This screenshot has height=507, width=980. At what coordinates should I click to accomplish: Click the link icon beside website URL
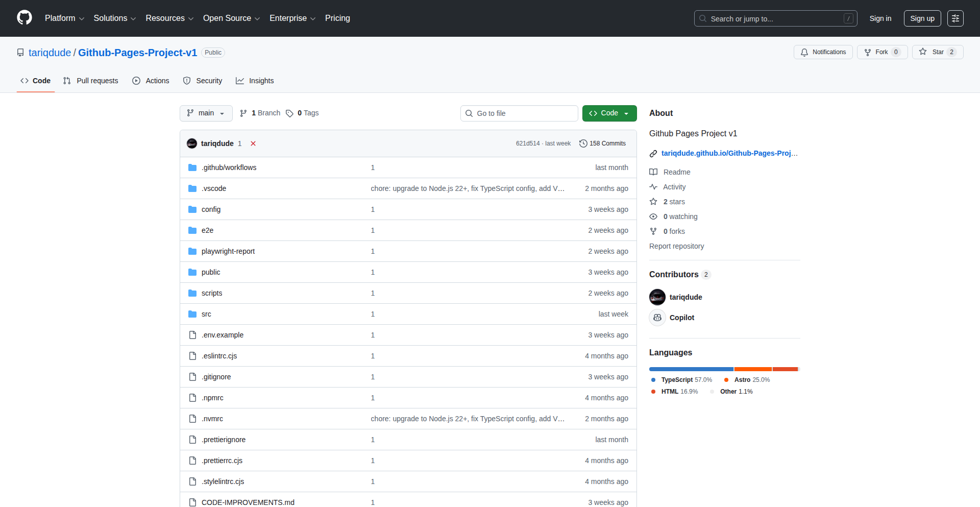pos(653,154)
